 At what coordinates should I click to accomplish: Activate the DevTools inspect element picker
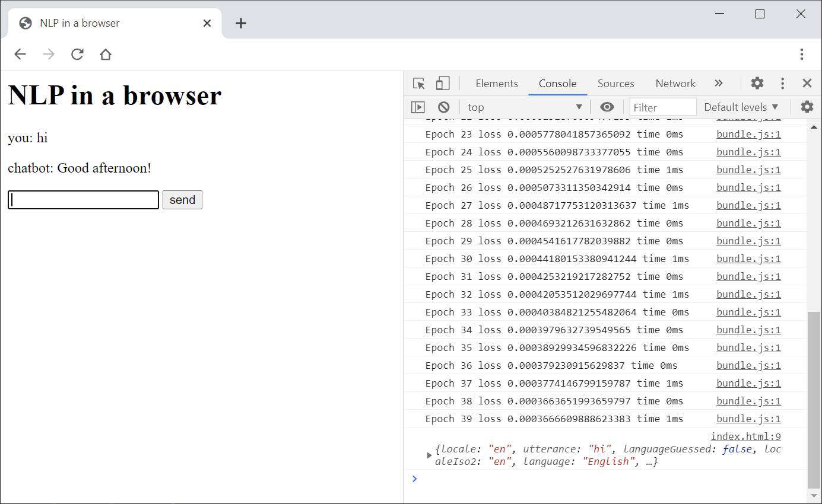[x=419, y=84]
